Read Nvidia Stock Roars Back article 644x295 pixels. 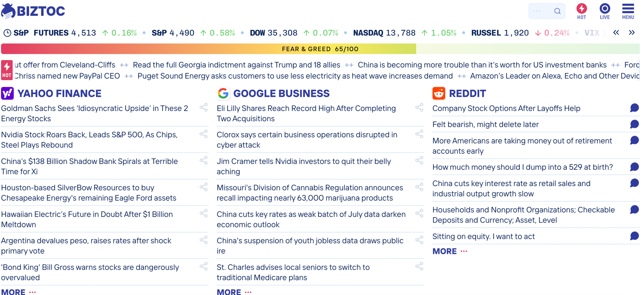[x=89, y=140]
